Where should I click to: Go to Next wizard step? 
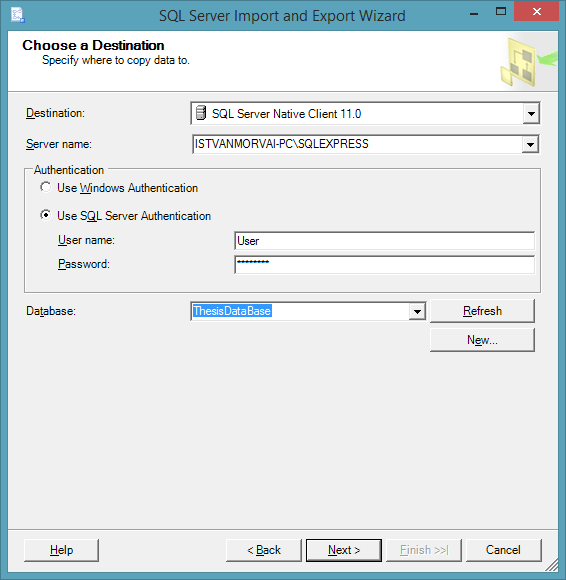point(344,550)
